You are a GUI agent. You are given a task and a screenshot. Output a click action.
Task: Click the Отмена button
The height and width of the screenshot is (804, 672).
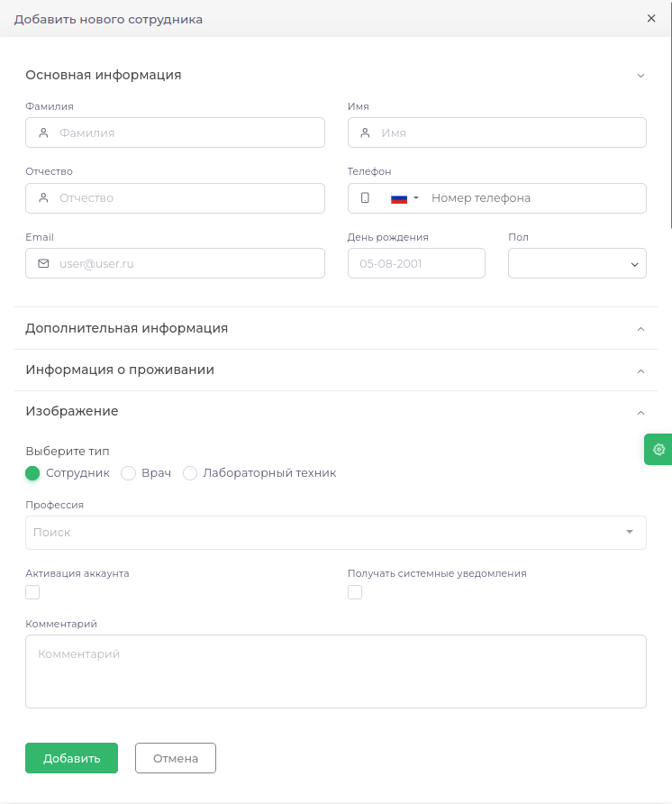point(176,758)
